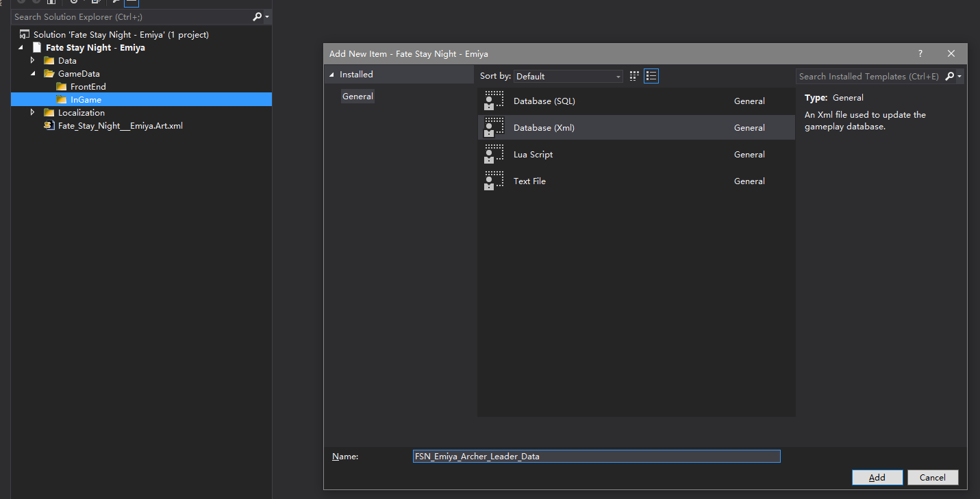Click General category text in Lua Script row
This screenshot has width=980, height=499.
click(749, 155)
